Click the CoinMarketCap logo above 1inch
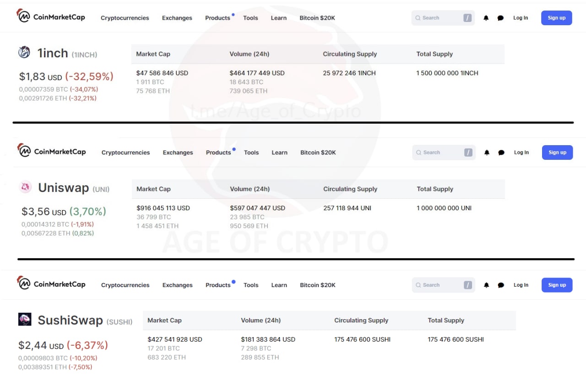 tap(51, 16)
